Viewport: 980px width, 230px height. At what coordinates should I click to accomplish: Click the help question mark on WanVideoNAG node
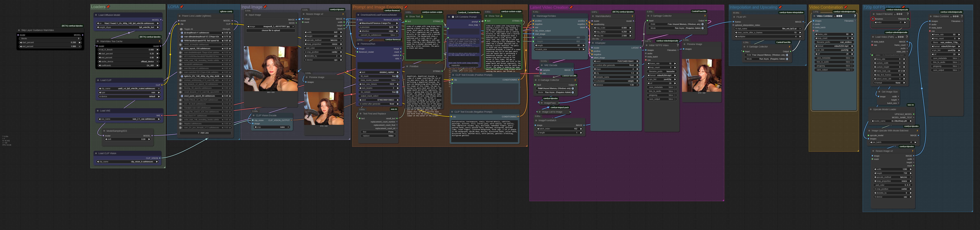tap(632, 16)
